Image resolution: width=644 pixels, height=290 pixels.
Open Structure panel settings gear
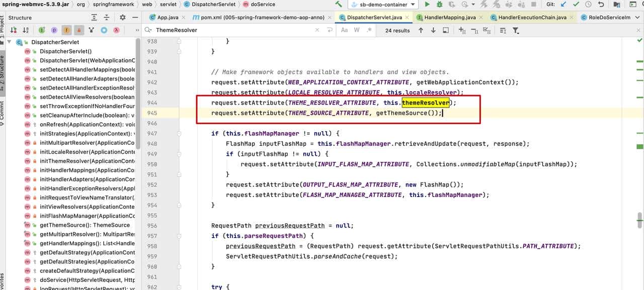pyautogui.click(x=123, y=17)
